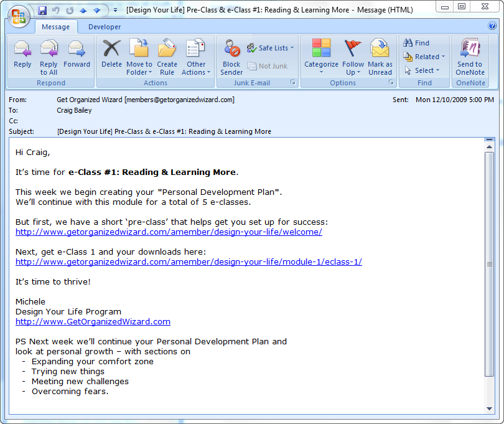Viewport: 504px width, 424px height.
Task: Click the scrollbar down arrow in message body
Action: pos(489,409)
